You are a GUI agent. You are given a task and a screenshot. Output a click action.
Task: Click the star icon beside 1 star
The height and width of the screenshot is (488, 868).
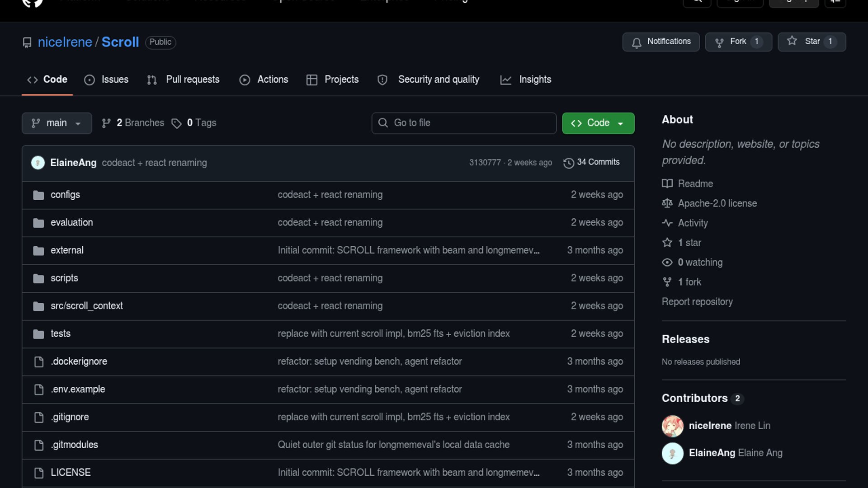(667, 243)
